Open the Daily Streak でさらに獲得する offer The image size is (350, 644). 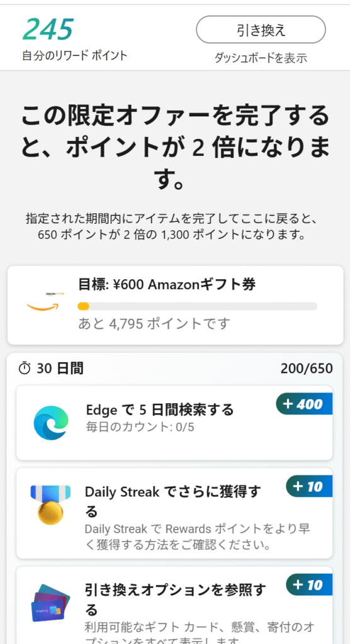(x=174, y=513)
